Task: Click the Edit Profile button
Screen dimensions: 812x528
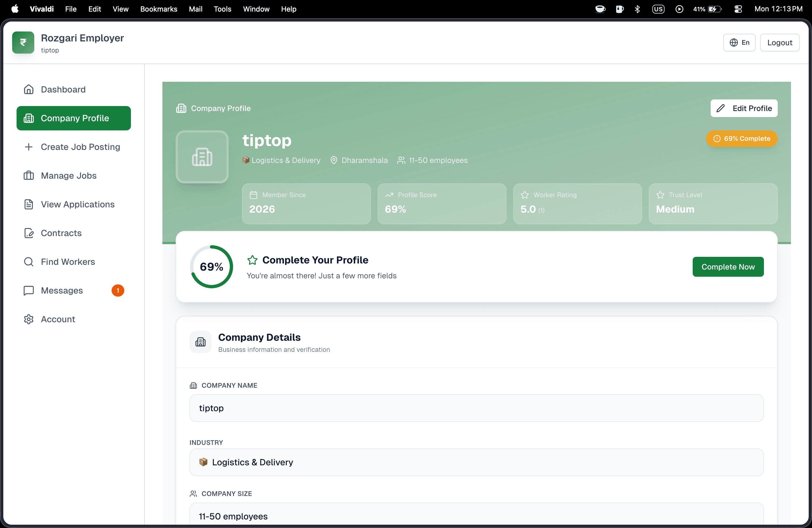Action: point(744,109)
